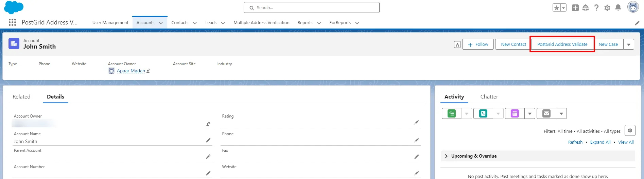Open the more actions dropdown next to New Case
The width and height of the screenshot is (644, 179).
(629, 44)
